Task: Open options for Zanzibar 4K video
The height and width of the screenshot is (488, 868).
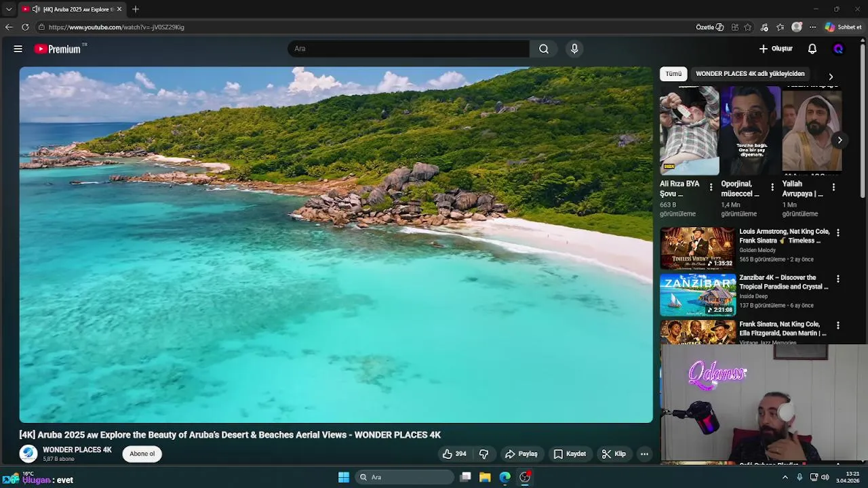Action: tap(838, 279)
